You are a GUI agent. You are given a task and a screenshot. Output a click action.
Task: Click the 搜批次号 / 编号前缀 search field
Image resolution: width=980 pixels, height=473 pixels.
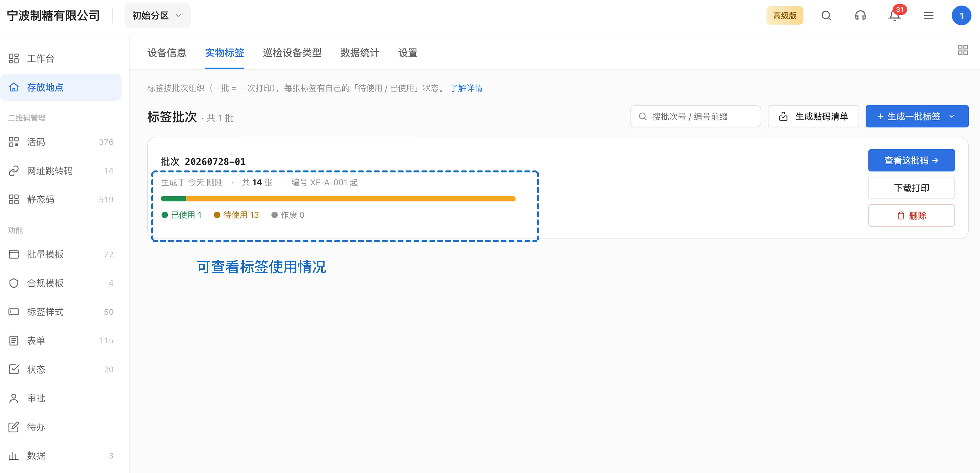(695, 116)
